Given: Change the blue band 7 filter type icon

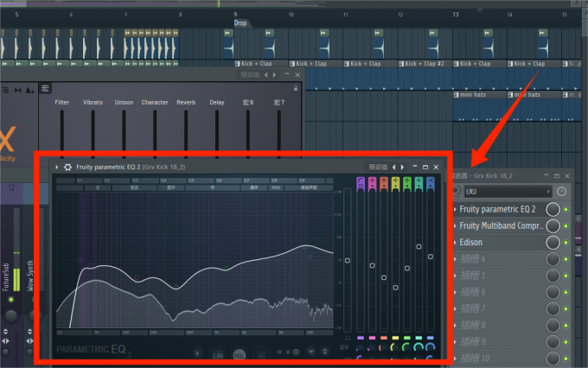Looking at the screenshot, I should (430, 184).
